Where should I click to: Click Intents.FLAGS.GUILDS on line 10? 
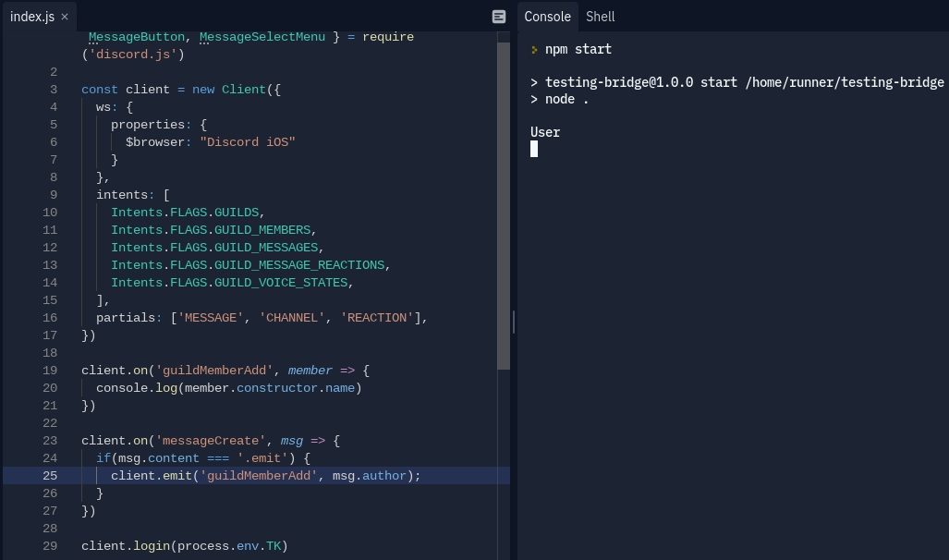[x=187, y=212]
